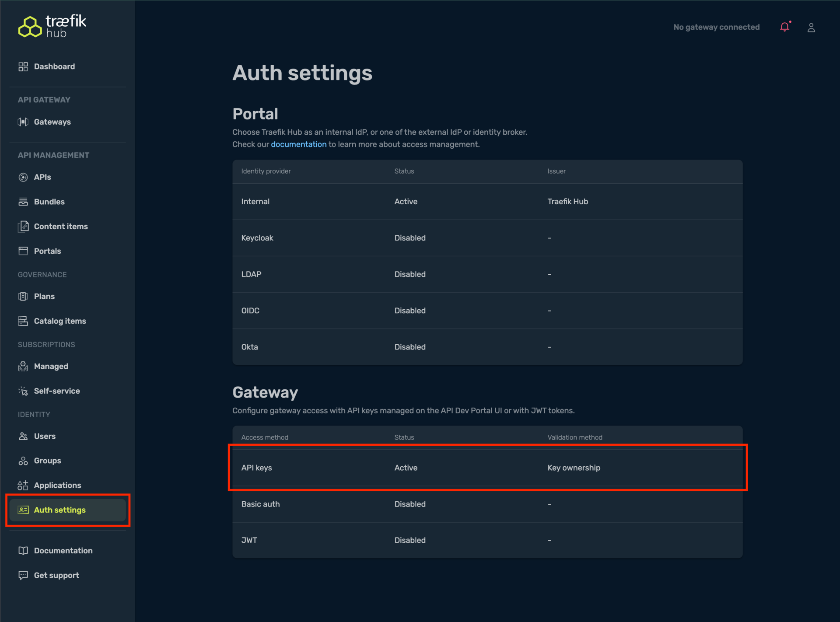Click the Traefik Hub logo
This screenshot has height=622, width=840.
[52, 26]
